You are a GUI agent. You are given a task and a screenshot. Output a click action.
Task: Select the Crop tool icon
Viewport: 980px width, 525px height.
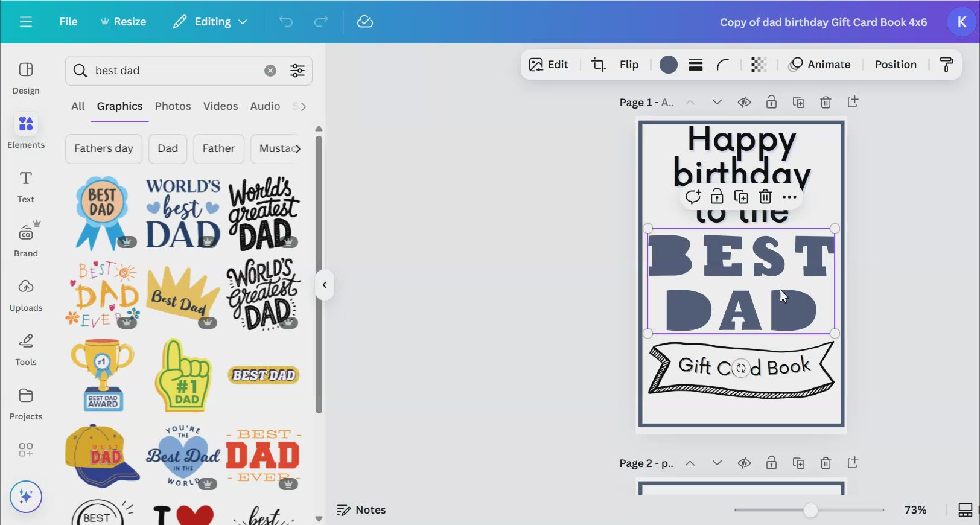(598, 65)
